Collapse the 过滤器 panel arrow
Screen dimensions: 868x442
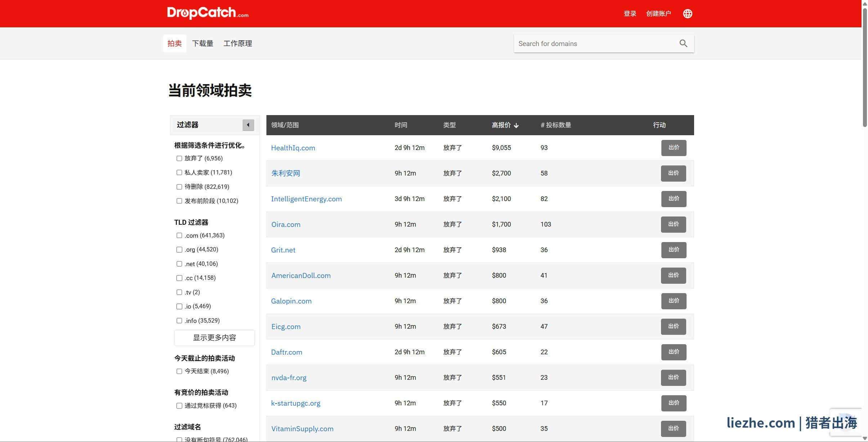(x=248, y=125)
